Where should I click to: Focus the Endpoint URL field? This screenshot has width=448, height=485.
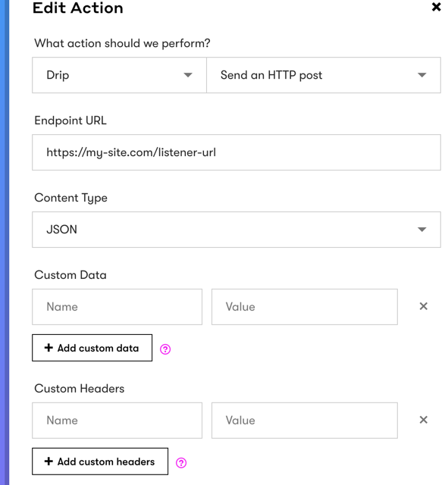237,152
